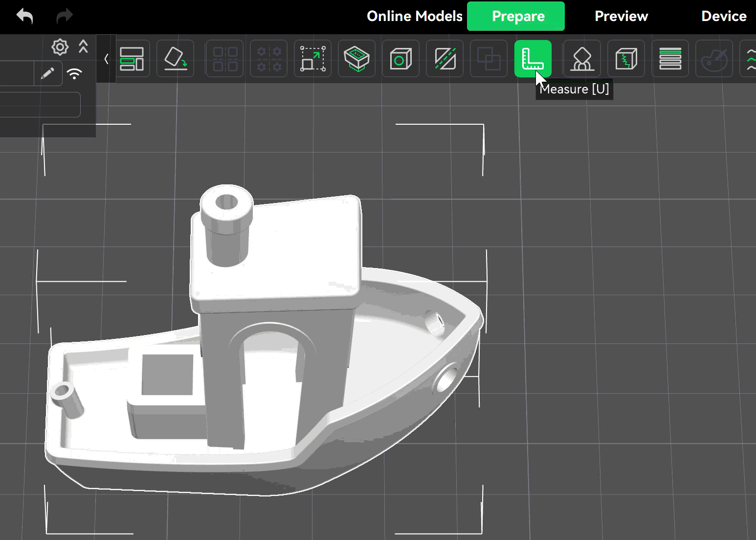Select the scale tool with dashed square

pos(313,59)
